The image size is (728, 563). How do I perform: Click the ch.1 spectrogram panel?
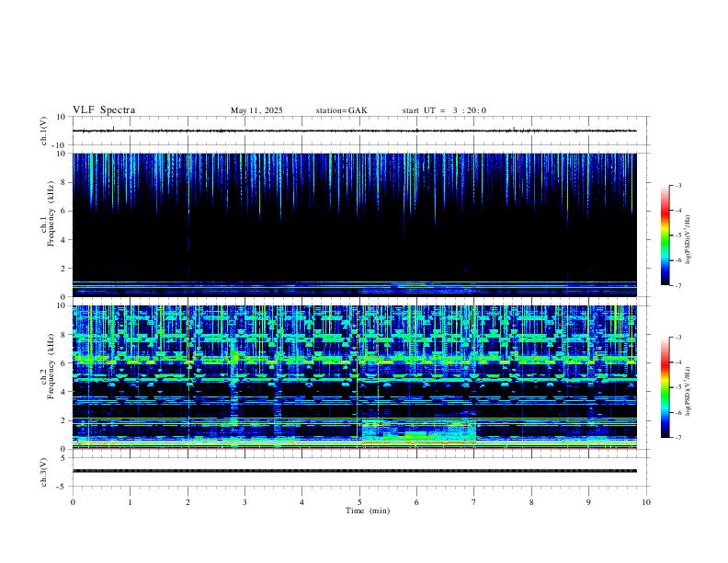354,224
